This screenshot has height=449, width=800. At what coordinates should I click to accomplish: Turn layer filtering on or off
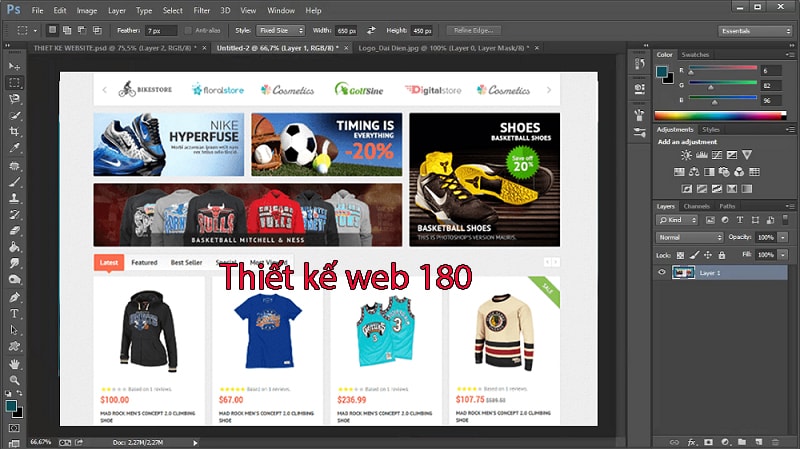785,220
